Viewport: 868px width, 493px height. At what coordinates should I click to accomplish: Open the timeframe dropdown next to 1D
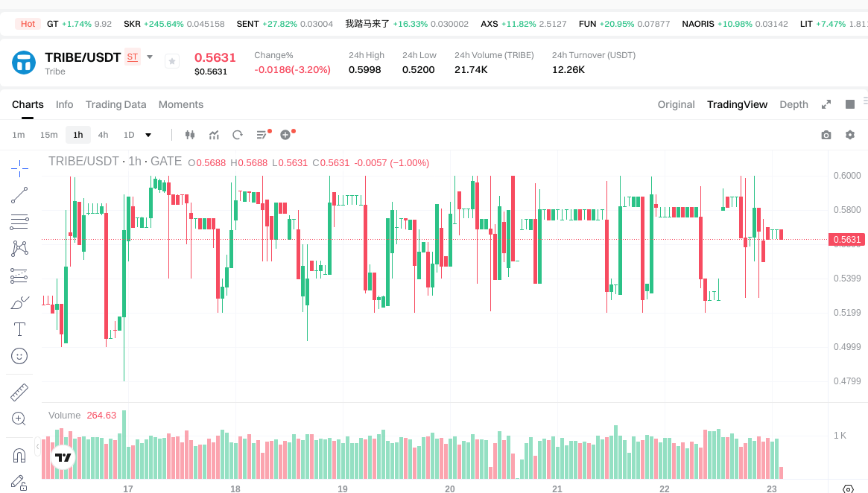pyautogui.click(x=148, y=135)
